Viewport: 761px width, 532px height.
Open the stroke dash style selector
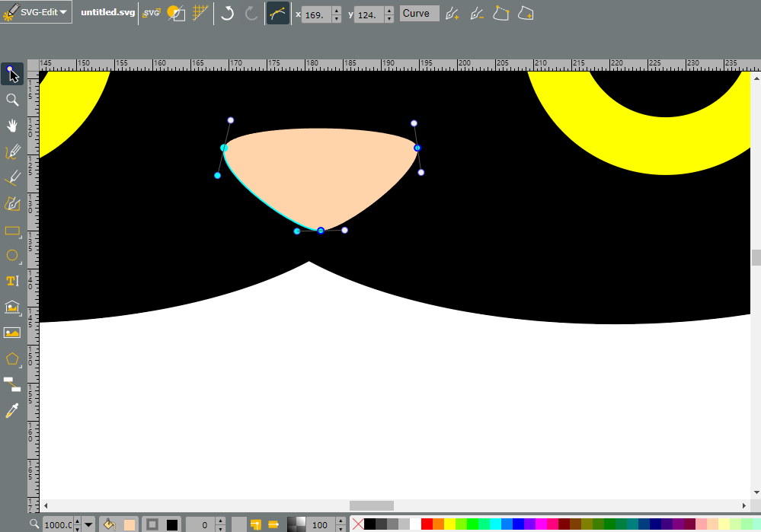click(x=238, y=524)
